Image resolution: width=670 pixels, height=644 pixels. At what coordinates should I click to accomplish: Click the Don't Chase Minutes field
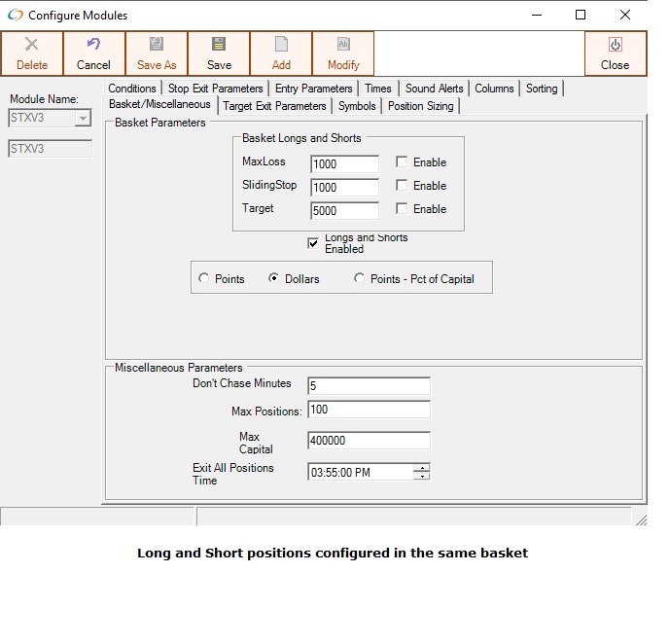(368, 386)
